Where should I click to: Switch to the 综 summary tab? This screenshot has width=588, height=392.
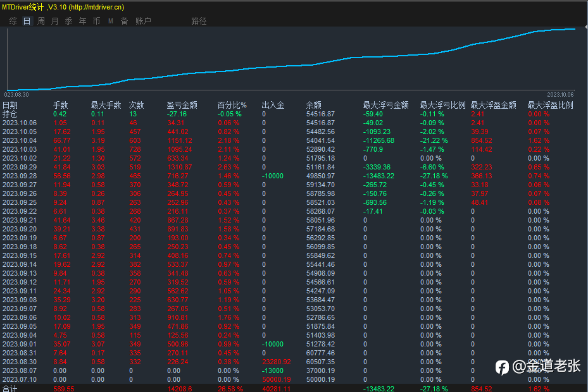[13, 21]
